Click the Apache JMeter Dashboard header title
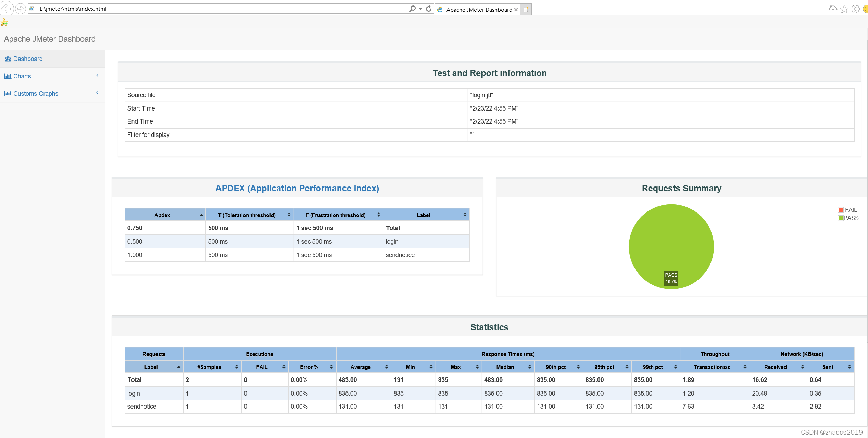 point(50,39)
